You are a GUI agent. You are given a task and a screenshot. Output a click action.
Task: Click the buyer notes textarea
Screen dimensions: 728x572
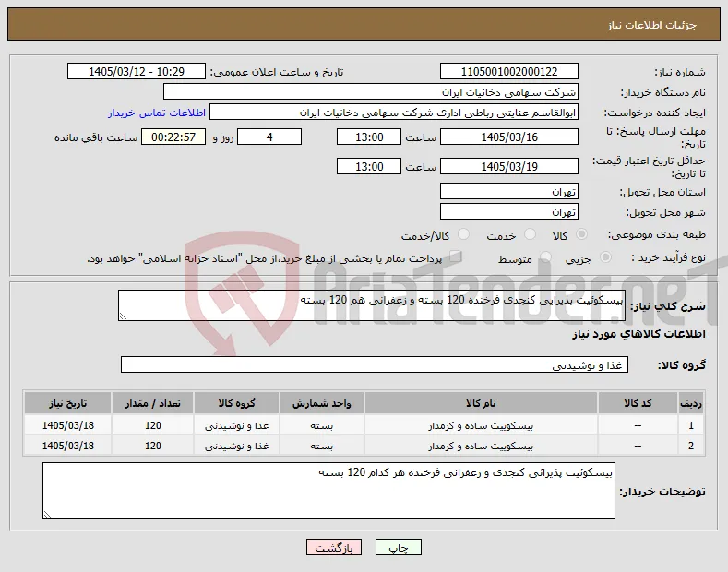click(328, 491)
